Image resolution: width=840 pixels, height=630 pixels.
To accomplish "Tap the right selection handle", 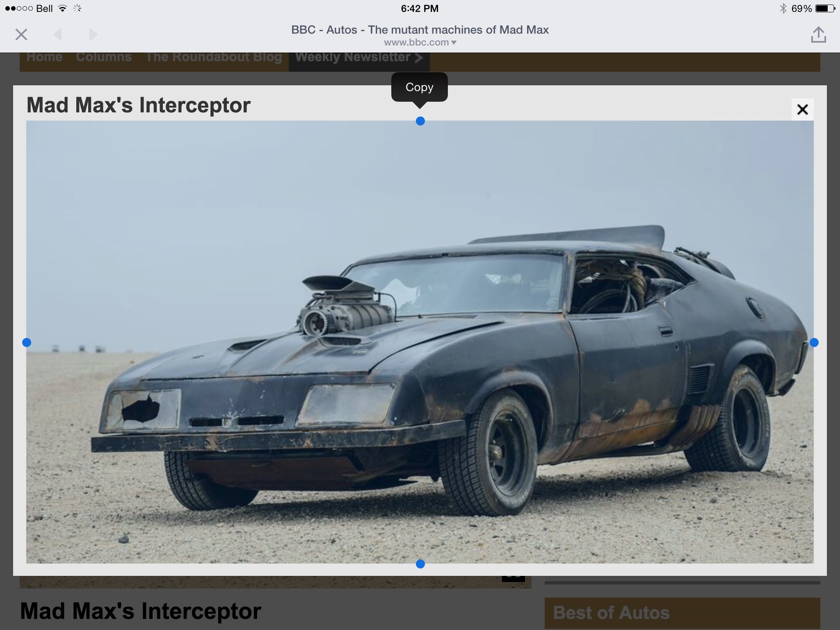I will pos(814,342).
